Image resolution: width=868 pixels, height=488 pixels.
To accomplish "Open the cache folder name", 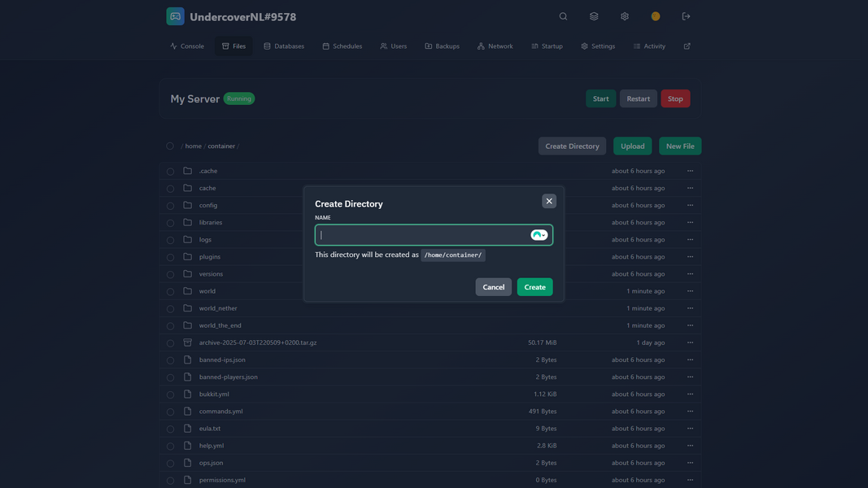I will [x=207, y=188].
